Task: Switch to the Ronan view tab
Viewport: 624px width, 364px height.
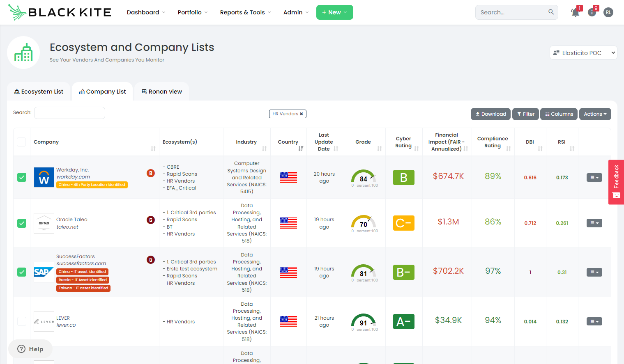Action: (x=162, y=92)
